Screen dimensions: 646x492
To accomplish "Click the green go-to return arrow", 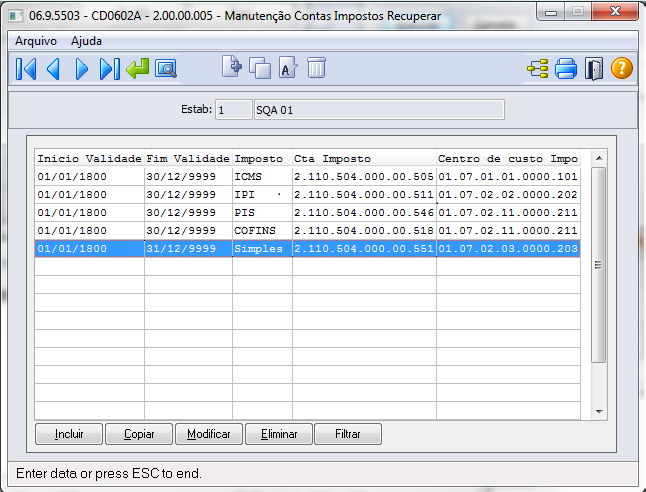I will (138, 68).
